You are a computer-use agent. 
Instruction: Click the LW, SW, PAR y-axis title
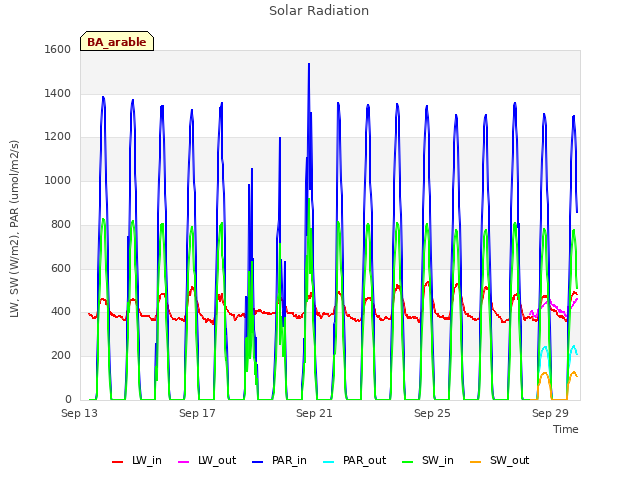[14, 229]
